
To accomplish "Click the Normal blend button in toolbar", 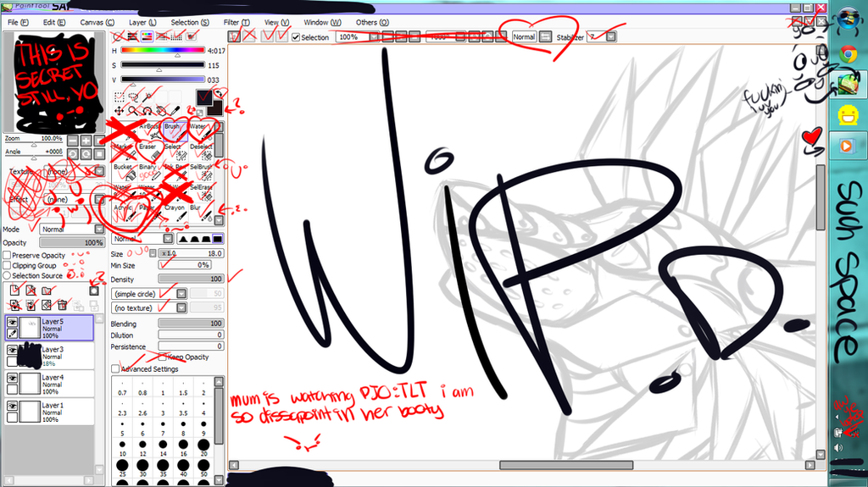I will tap(524, 37).
